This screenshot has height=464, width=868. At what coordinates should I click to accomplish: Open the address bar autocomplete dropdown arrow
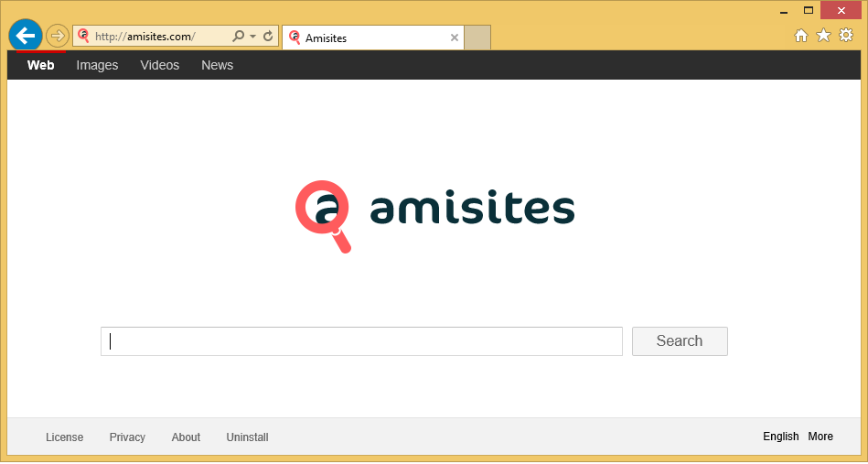pyautogui.click(x=253, y=37)
